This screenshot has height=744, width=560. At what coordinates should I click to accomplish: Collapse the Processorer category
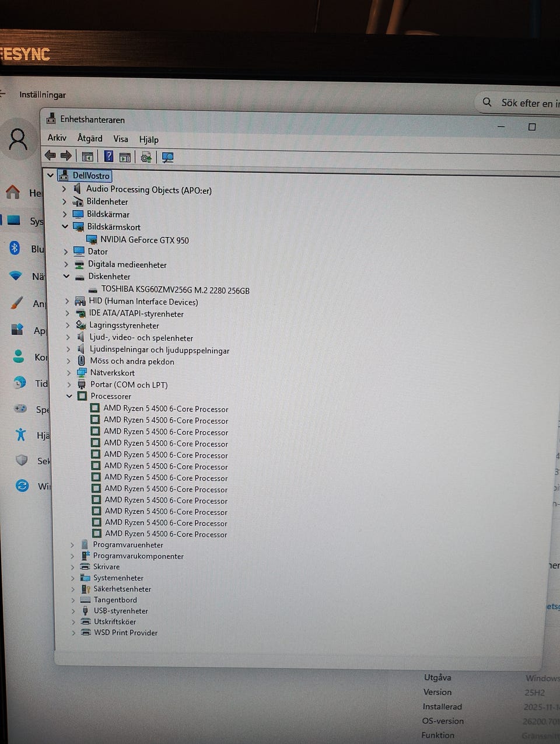(69, 396)
